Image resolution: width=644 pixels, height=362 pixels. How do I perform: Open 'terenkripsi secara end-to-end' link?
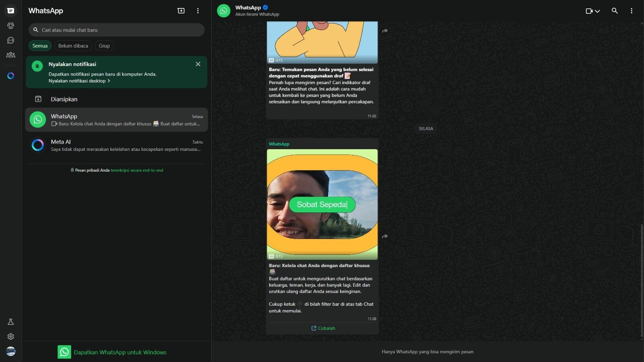click(137, 170)
